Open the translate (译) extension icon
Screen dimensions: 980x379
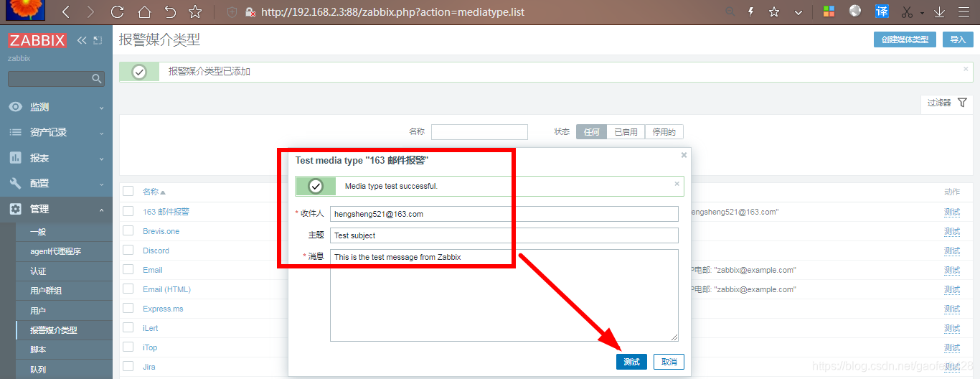click(x=882, y=11)
